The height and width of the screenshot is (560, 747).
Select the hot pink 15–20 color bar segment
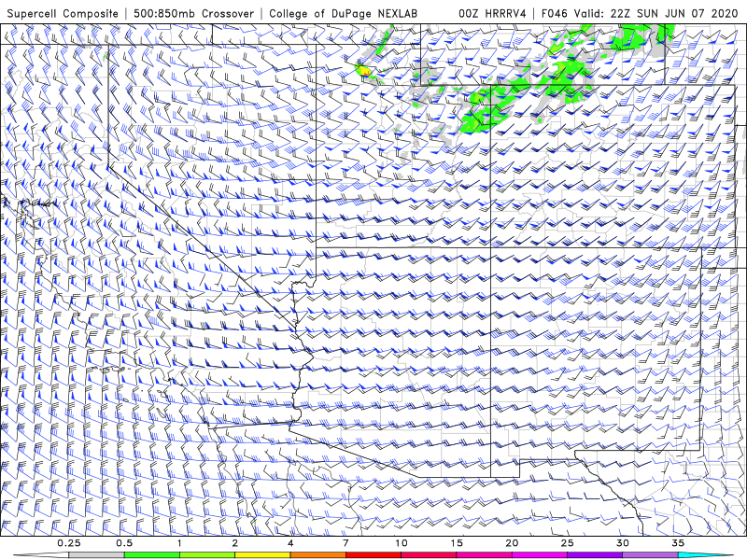[484, 555]
